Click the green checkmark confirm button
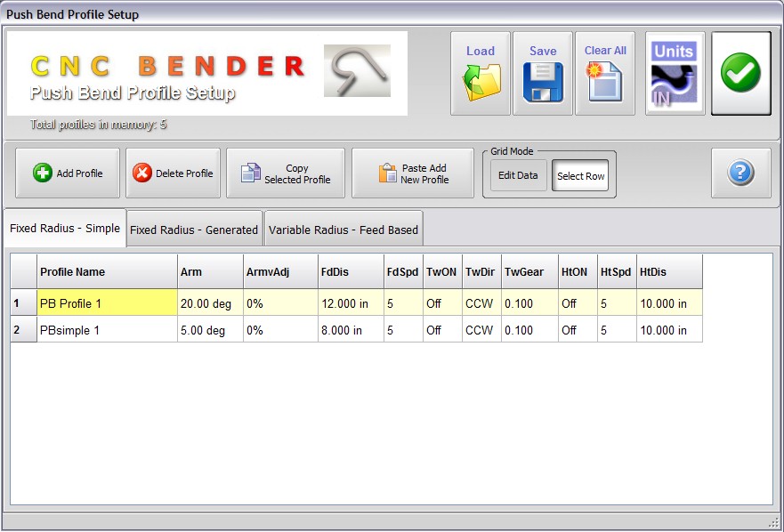 [740, 74]
